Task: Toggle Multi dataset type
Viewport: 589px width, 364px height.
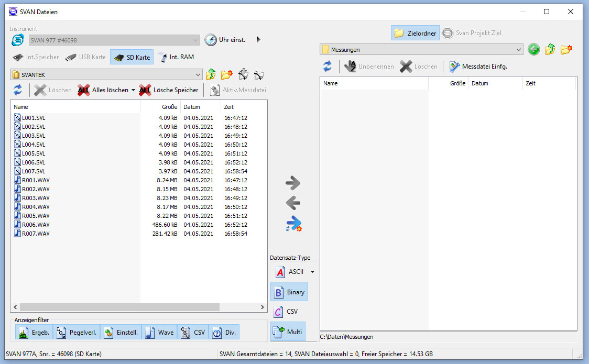Action: click(x=288, y=332)
